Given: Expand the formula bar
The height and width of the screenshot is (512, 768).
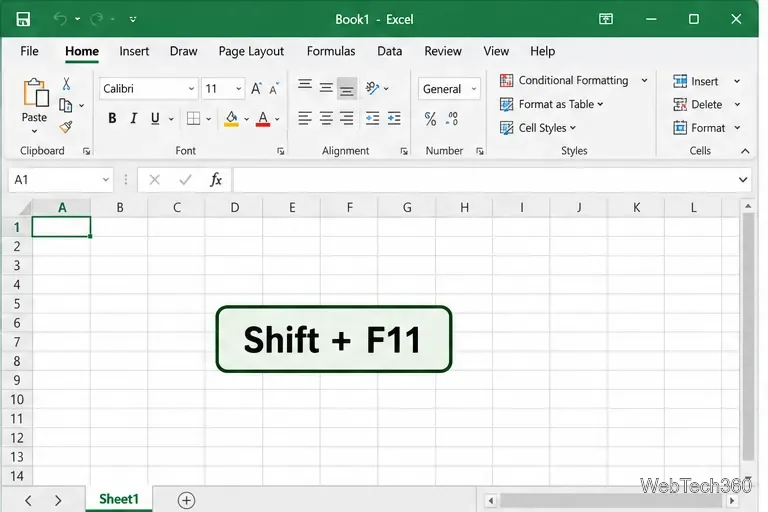Looking at the screenshot, I should [743, 180].
